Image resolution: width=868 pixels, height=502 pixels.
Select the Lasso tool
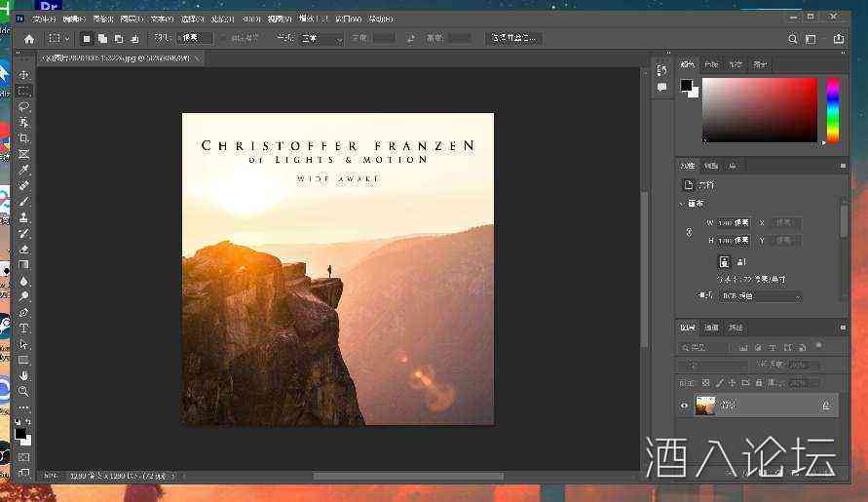coord(24,106)
